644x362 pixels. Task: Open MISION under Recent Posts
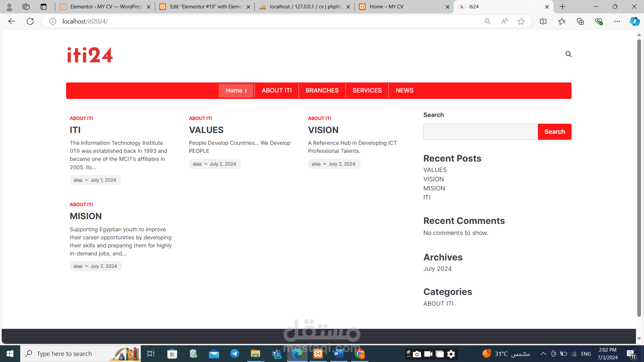(x=434, y=188)
